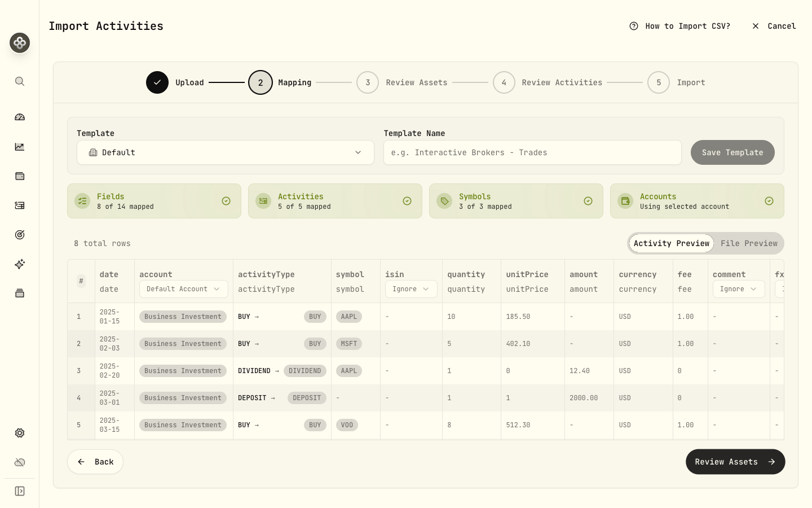Click the Accounts card wallet icon

[625, 201]
